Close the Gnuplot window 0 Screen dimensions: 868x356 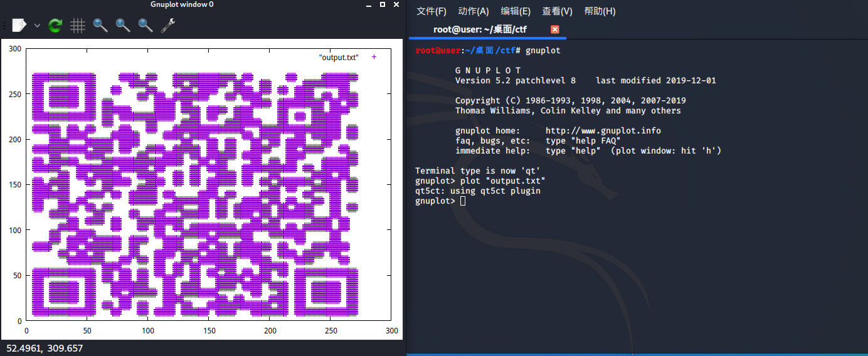(398, 4)
